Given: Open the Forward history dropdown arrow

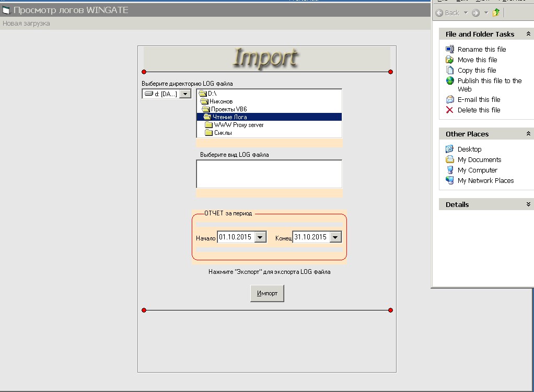Looking at the screenshot, I should point(486,13).
